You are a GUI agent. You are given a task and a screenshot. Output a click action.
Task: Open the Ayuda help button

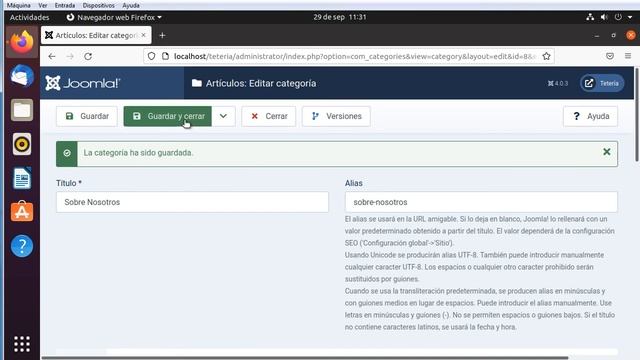(590, 116)
